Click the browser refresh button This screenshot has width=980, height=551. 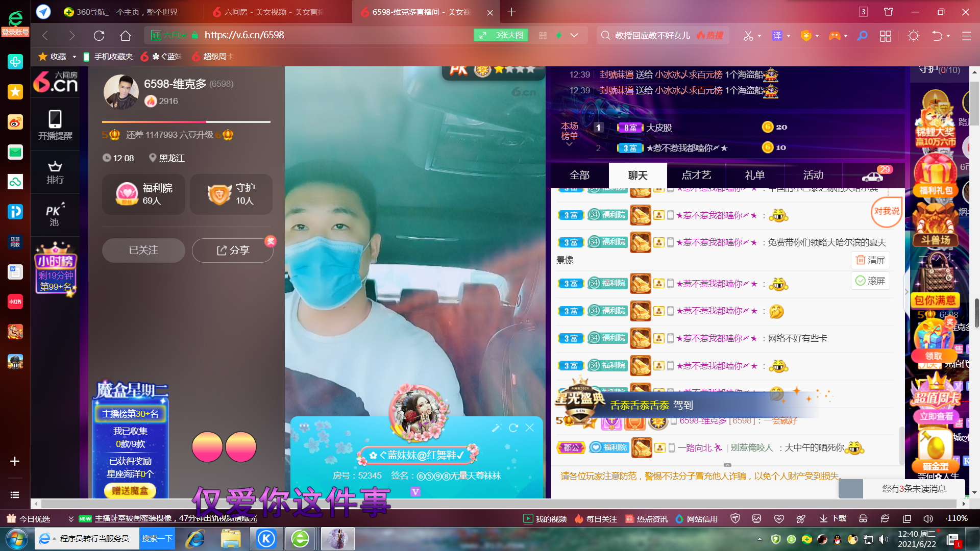click(x=99, y=35)
